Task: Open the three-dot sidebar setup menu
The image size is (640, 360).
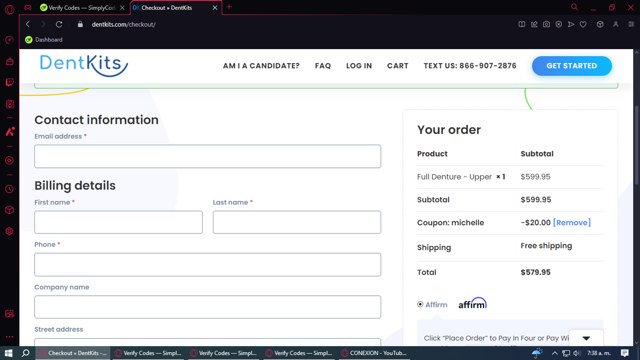Action: pyautogui.click(x=9, y=337)
